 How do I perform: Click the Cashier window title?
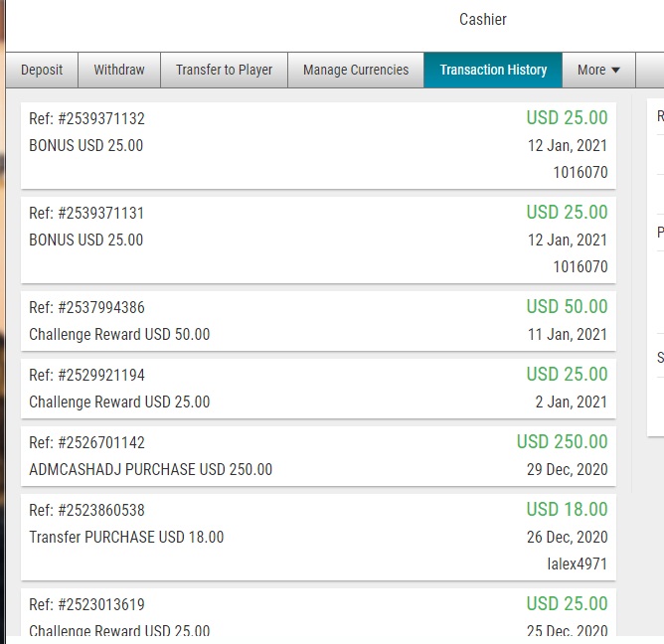tap(483, 20)
